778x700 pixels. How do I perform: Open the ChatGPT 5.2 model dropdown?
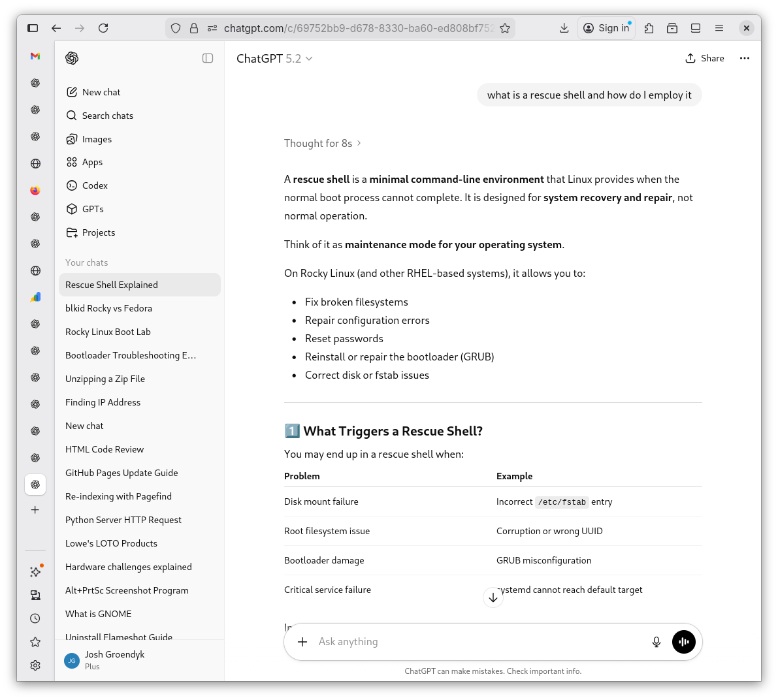tap(274, 59)
